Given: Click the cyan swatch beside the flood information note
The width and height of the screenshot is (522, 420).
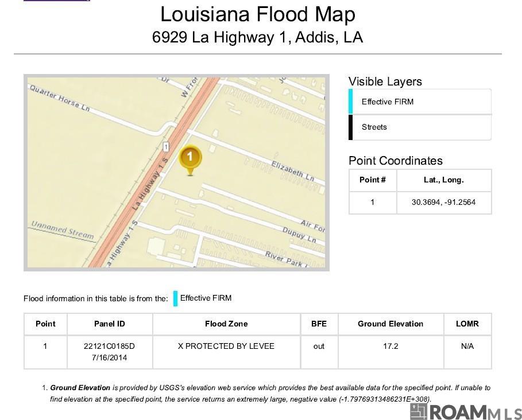Looking at the screenshot, I should 175,298.
